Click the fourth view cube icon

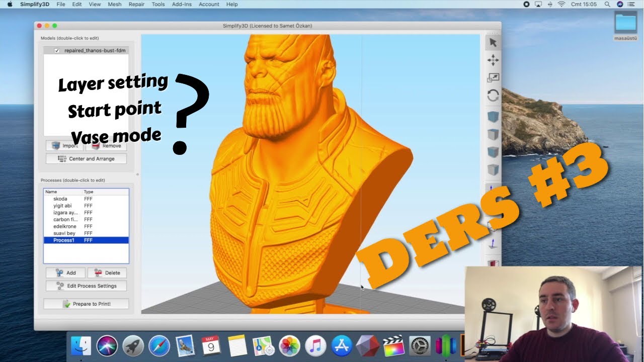493,169
